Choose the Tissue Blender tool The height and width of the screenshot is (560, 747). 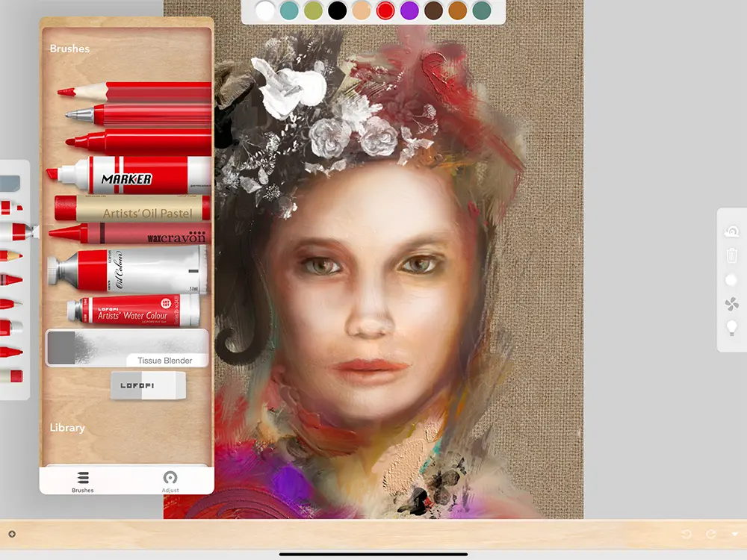(127, 348)
